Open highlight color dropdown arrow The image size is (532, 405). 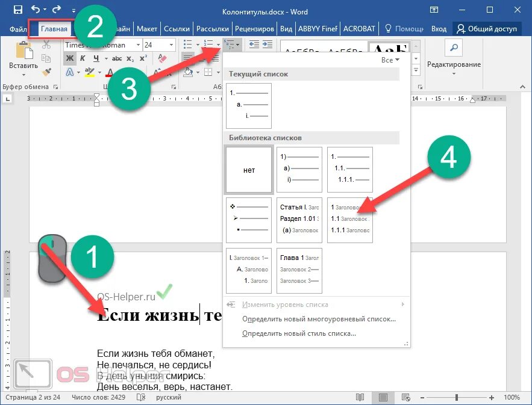99,72
